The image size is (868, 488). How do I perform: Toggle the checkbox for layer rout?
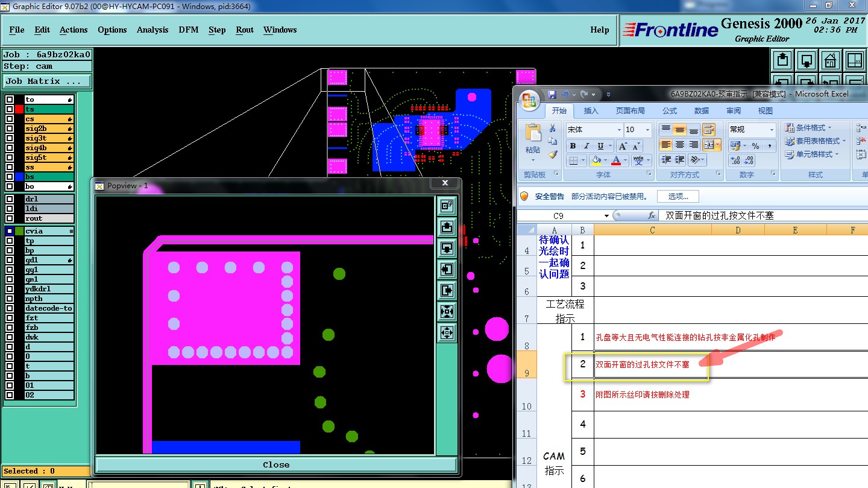click(x=10, y=218)
